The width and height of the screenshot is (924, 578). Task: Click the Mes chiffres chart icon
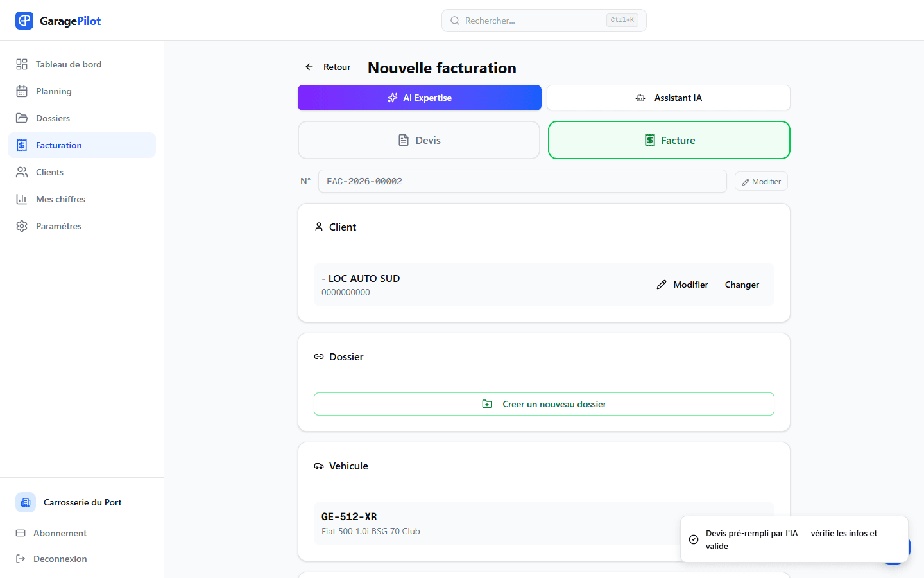point(22,199)
